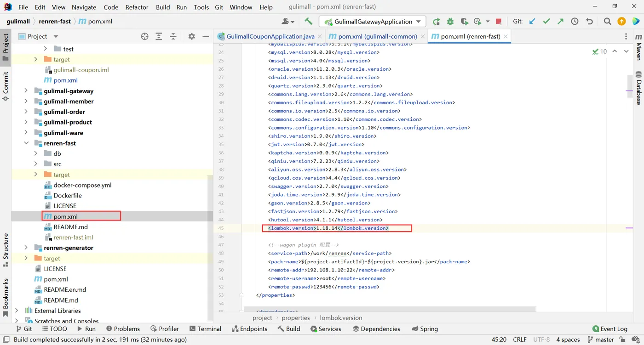The image size is (644, 345).
Task: Open Bookmarks tool window sidebar
Action: tap(6, 297)
